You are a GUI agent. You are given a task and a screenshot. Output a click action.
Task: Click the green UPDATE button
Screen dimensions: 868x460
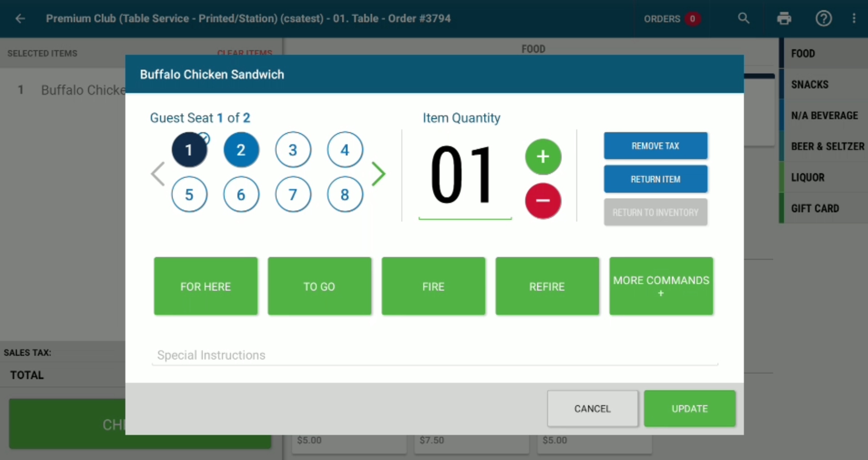[690, 409]
